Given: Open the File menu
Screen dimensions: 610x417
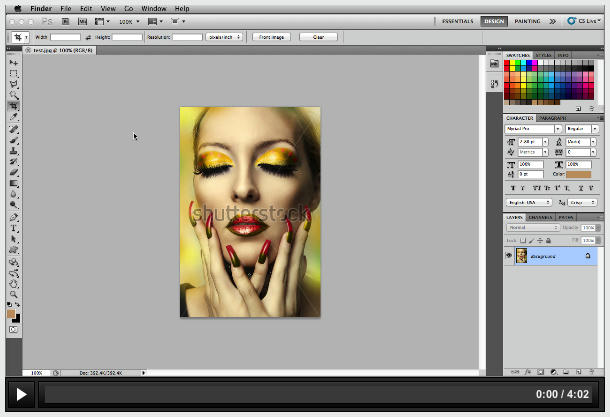Looking at the screenshot, I should pyautogui.click(x=66, y=9).
